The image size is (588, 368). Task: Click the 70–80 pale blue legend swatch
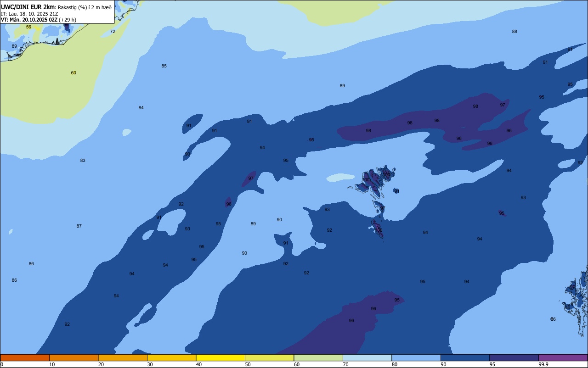tap(367, 357)
